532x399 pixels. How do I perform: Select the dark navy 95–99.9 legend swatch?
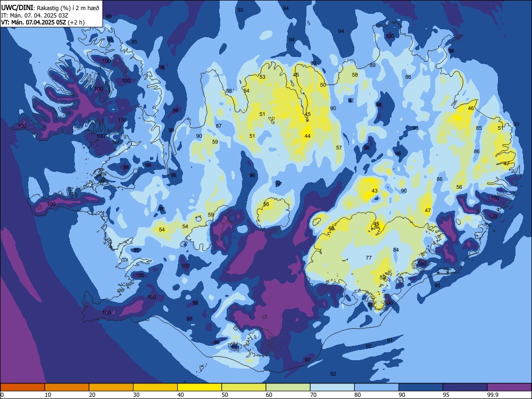pyautogui.click(x=465, y=387)
